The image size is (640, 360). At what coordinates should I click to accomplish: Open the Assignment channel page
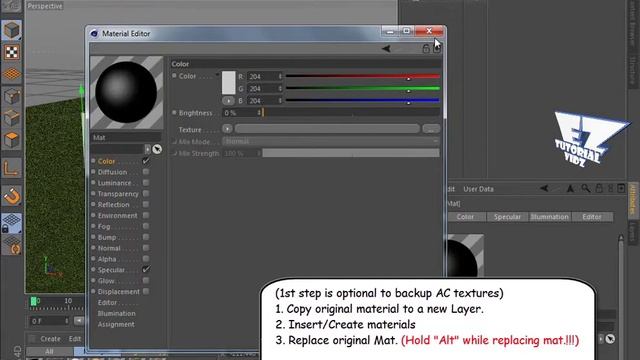click(x=116, y=324)
